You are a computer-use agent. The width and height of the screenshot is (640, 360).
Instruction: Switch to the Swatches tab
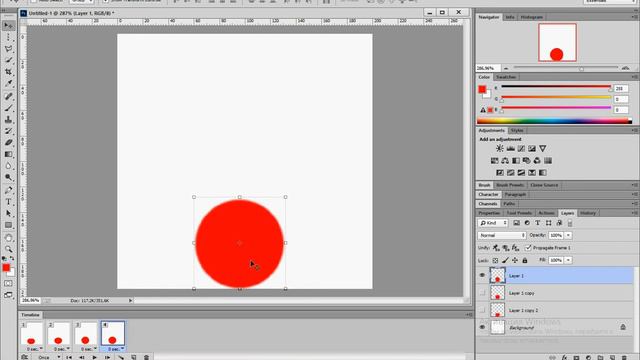(x=506, y=77)
